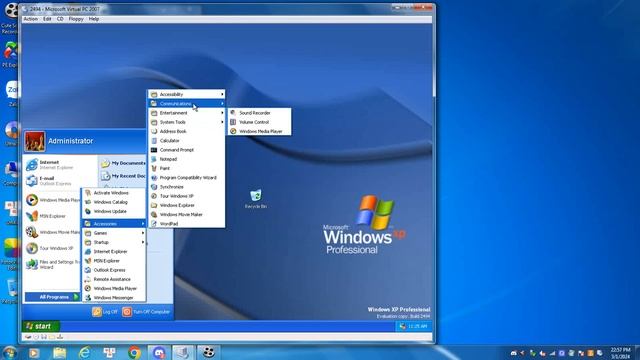The width and height of the screenshot is (640, 360).
Task: Expand the Accessibility submenu
Action: (187, 94)
